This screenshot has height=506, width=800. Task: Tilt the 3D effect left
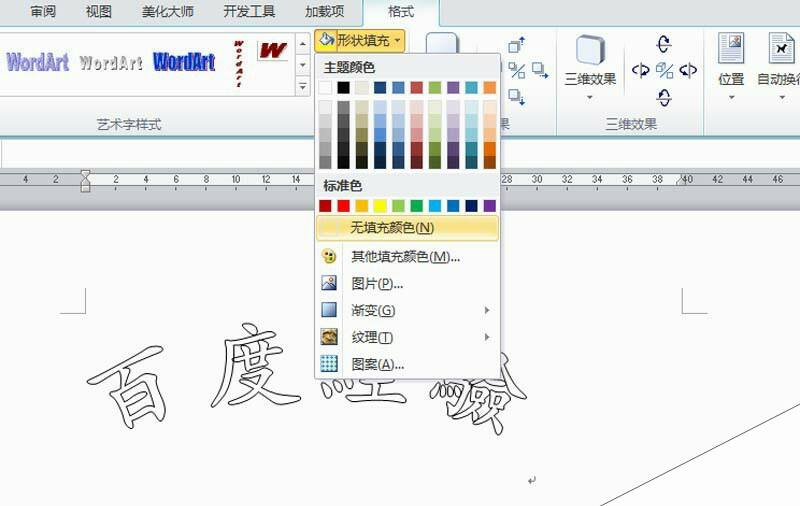click(640, 70)
